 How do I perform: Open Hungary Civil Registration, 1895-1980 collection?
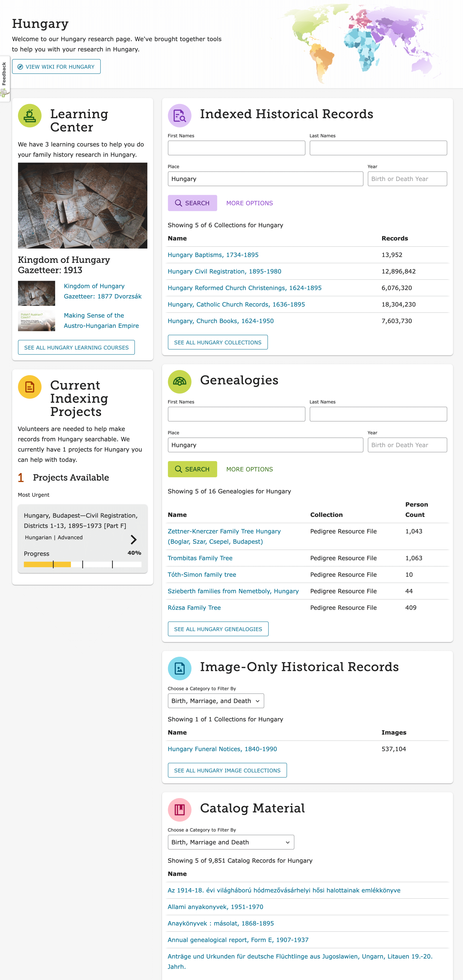[224, 271]
